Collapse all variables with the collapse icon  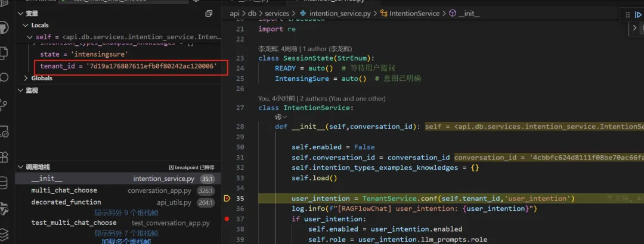click(x=209, y=14)
